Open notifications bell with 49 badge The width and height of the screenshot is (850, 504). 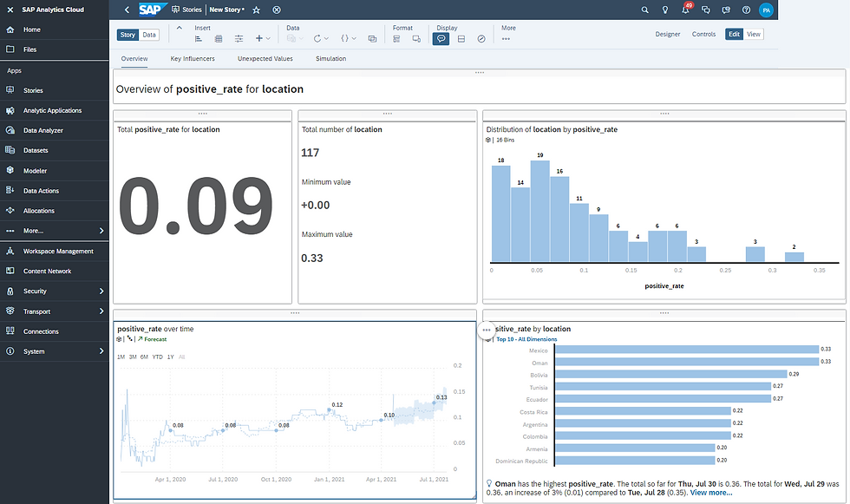(x=686, y=10)
